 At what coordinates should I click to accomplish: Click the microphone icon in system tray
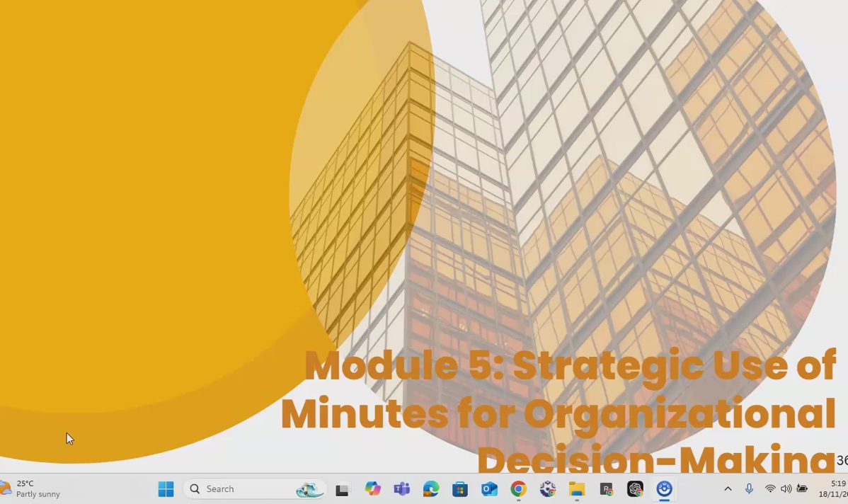749,489
